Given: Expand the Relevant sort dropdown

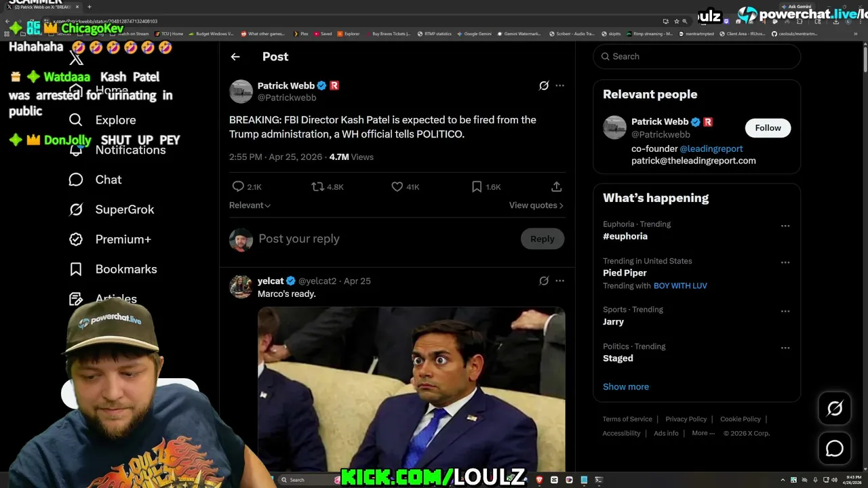Looking at the screenshot, I should tap(250, 205).
